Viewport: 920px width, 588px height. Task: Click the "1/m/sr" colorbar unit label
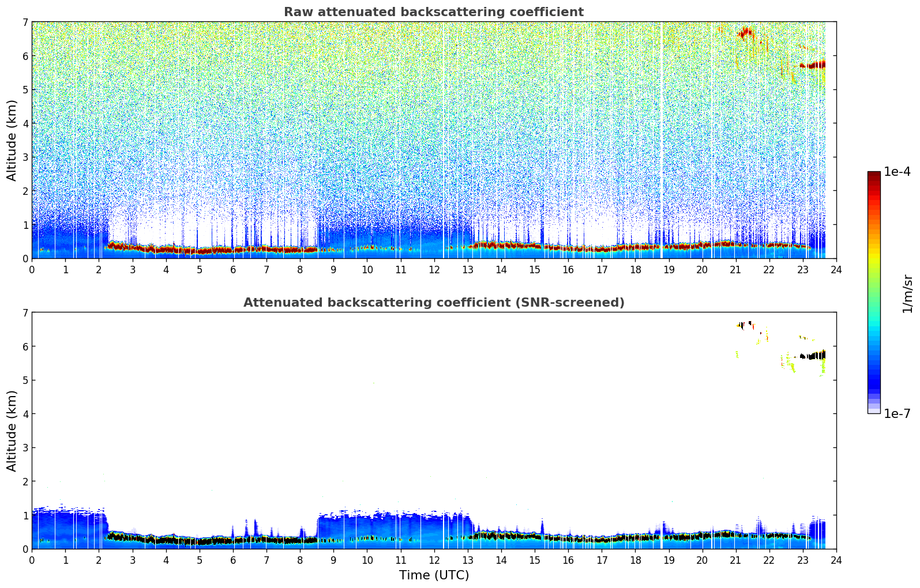[x=907, y=293]
